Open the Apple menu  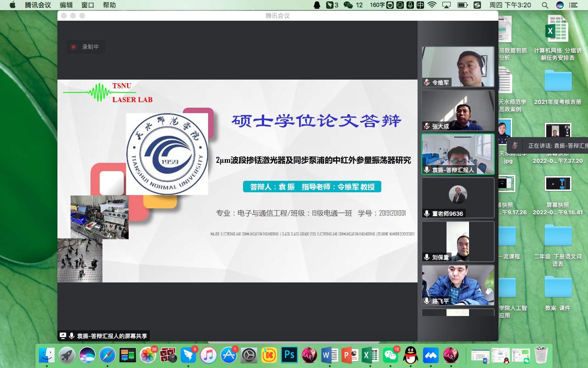pos(12,5)
